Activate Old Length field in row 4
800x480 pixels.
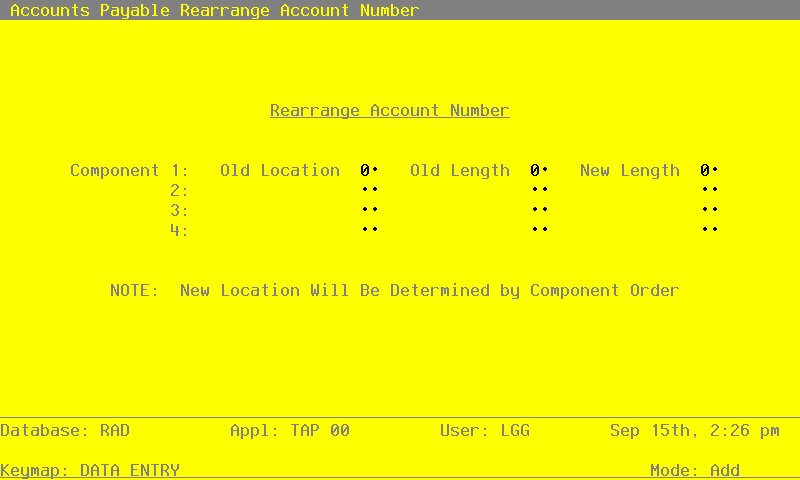point(539,230)
